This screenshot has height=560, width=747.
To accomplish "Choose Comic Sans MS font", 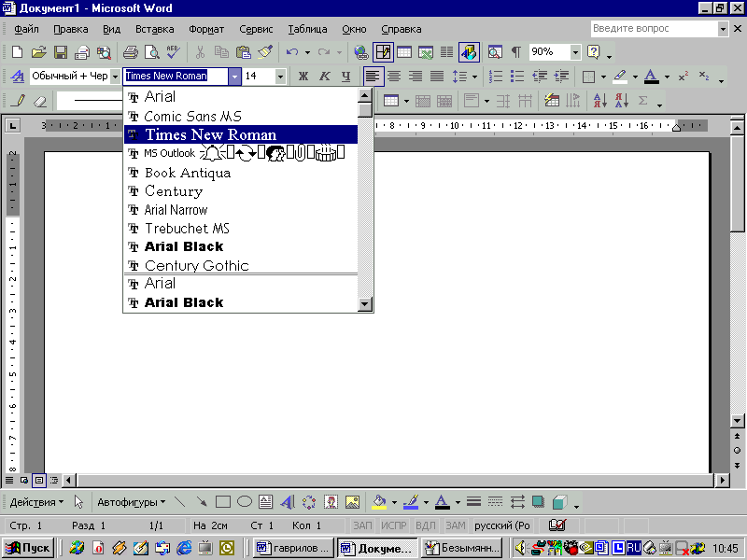I will 241,116.
